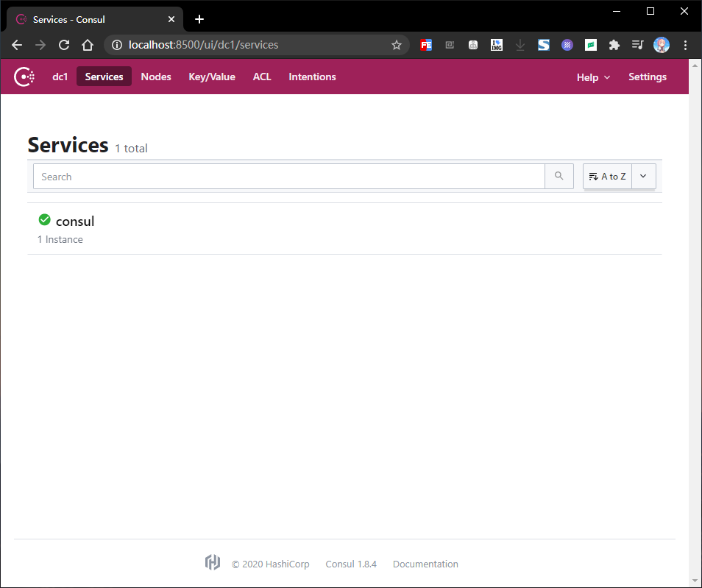Click the HashiCorp logo in footer
Screen dimensions: 702x588
213,562
